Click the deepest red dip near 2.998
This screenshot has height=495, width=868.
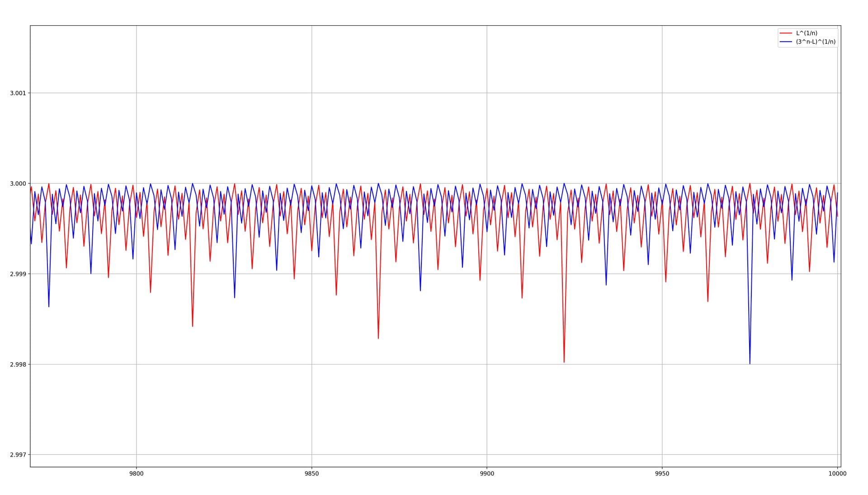[x=564, y=362]
